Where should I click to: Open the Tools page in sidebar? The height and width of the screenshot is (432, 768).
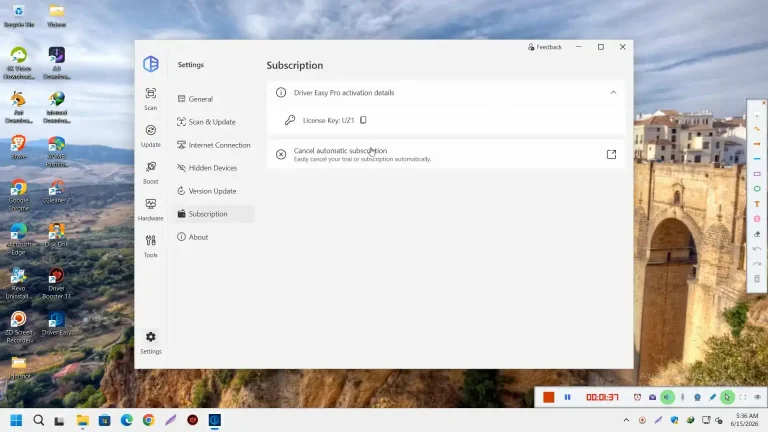[151, 246]
